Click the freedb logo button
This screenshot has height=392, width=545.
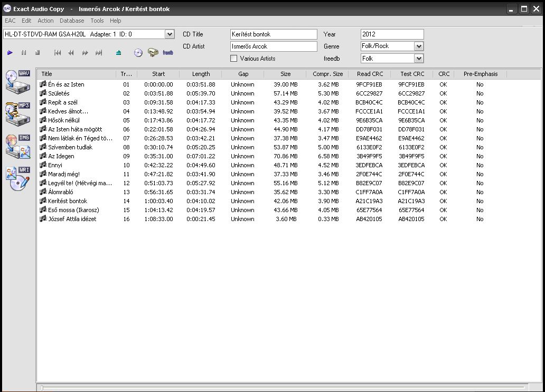pos(168,53)
